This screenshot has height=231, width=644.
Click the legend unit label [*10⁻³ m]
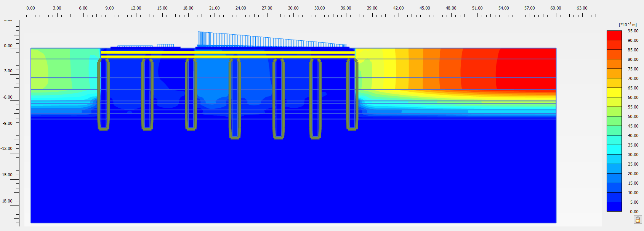(627, 24)
